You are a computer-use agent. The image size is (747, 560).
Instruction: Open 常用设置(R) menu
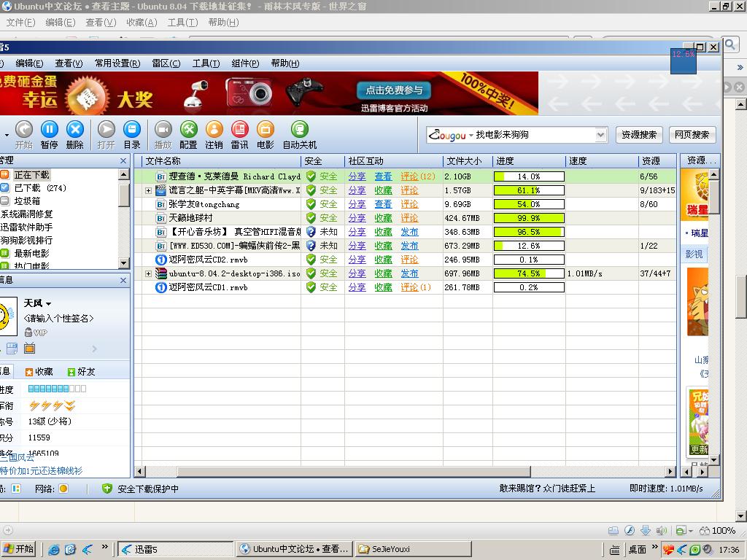pos(117,63)
